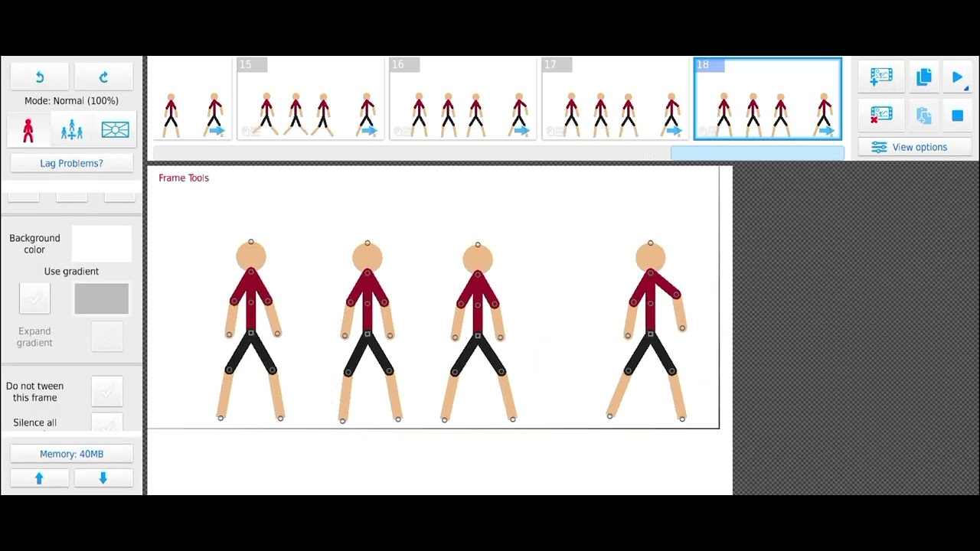Delete the frame with the red X filmstrip icon
Image resolution: width=980 pixels, height=551 pixels.
tap(881, 116)
